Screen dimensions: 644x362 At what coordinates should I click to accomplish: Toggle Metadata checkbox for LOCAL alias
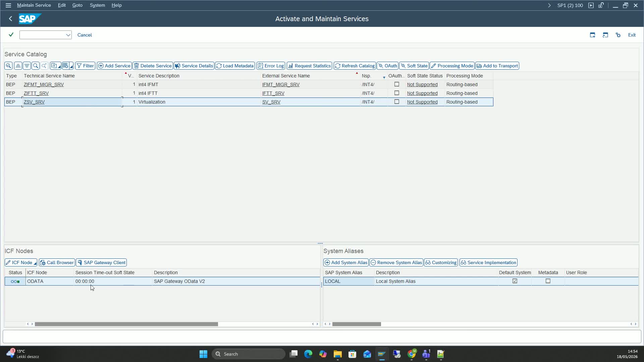[x=548, y=281]
